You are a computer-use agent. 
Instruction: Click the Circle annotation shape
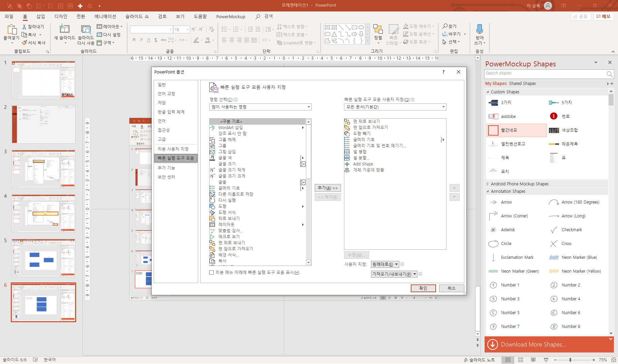click(493, 244)
